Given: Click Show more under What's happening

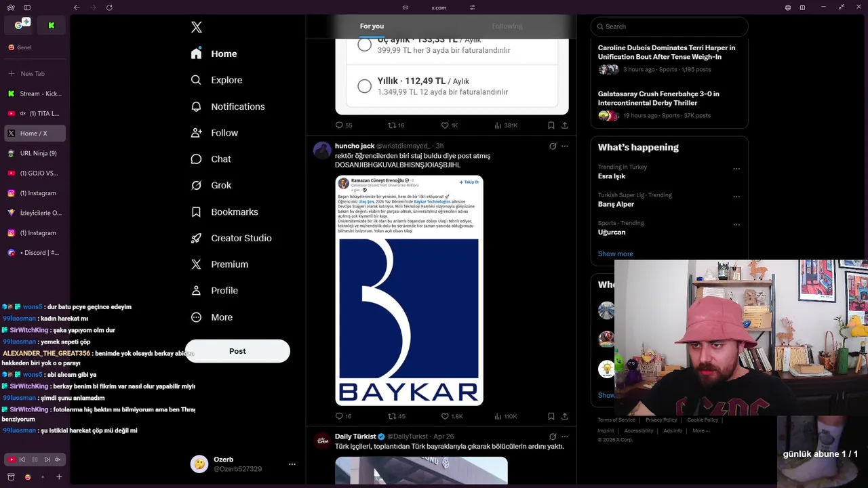Looking at the screenshot, I should click(615, 253).
